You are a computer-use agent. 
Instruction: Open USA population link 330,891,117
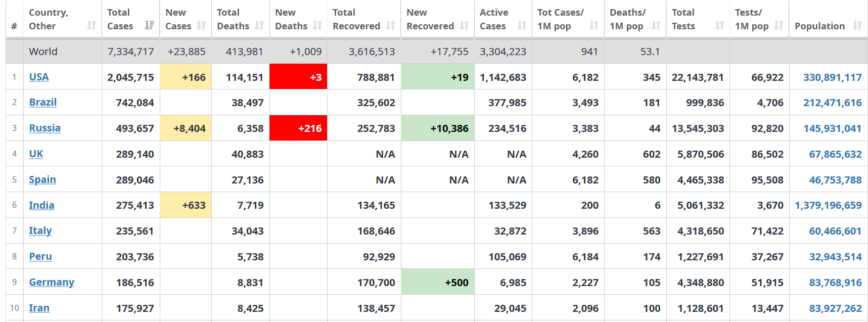833,77
